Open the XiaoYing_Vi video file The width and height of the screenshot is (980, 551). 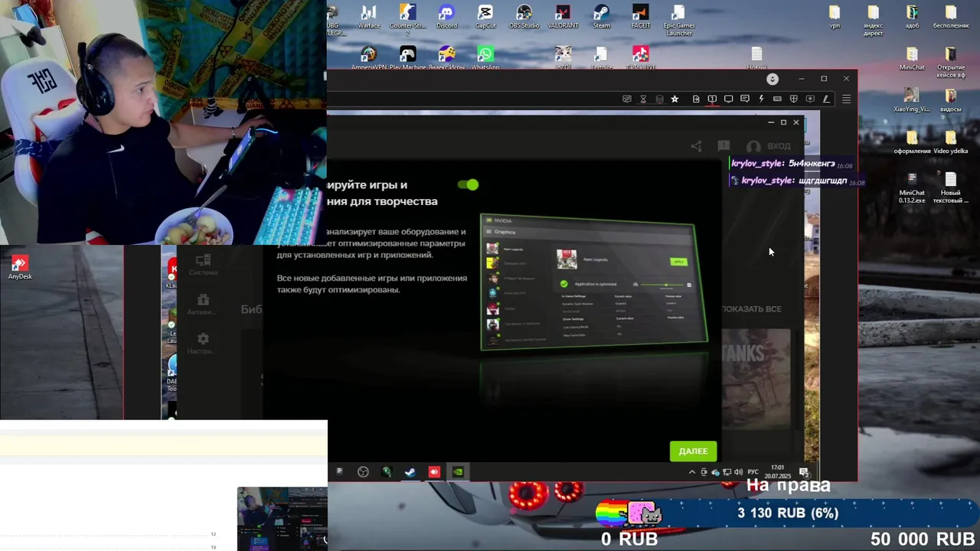pyautogui.click(x=911, y=100)
